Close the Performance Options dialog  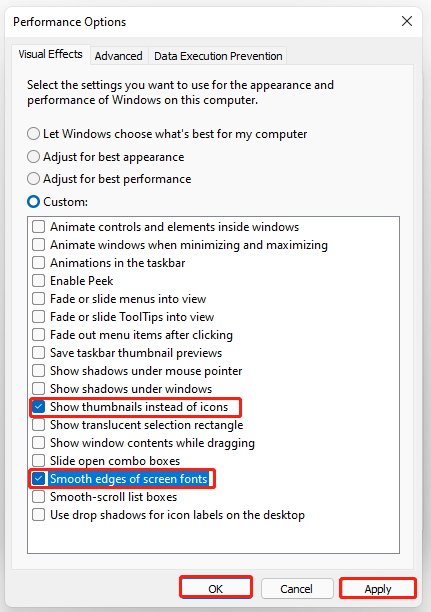(407, 21)
